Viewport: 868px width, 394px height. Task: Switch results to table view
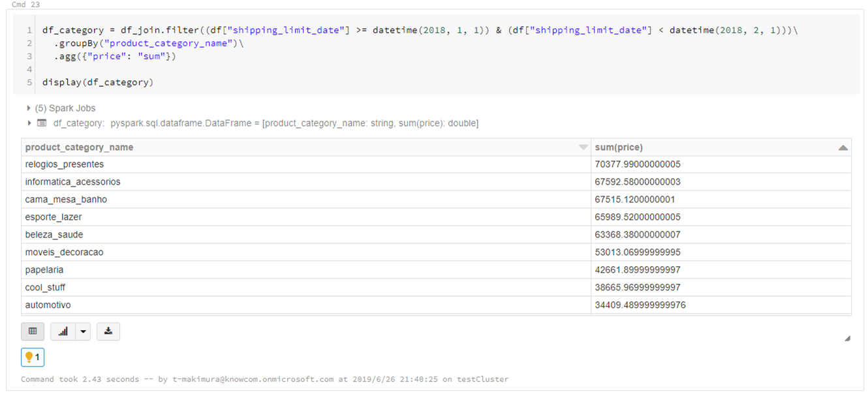coord(33,331)
